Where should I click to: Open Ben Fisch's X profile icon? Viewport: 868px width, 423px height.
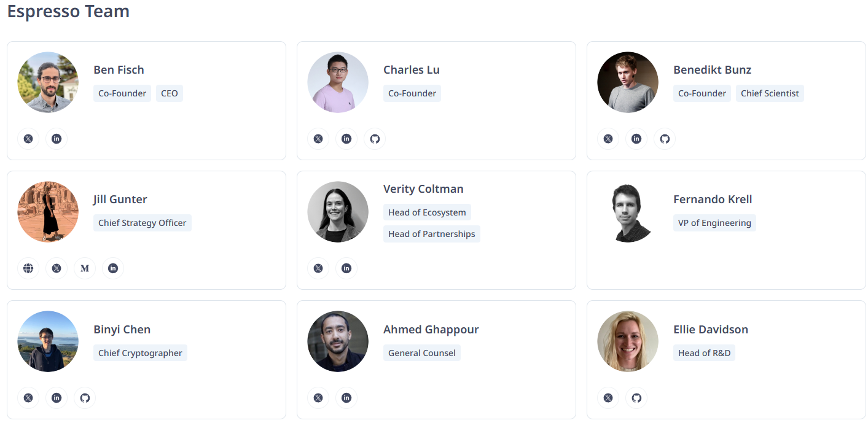[28, 139]
